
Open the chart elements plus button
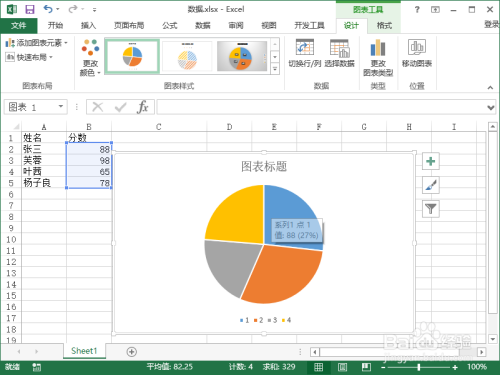coord(431,161)
